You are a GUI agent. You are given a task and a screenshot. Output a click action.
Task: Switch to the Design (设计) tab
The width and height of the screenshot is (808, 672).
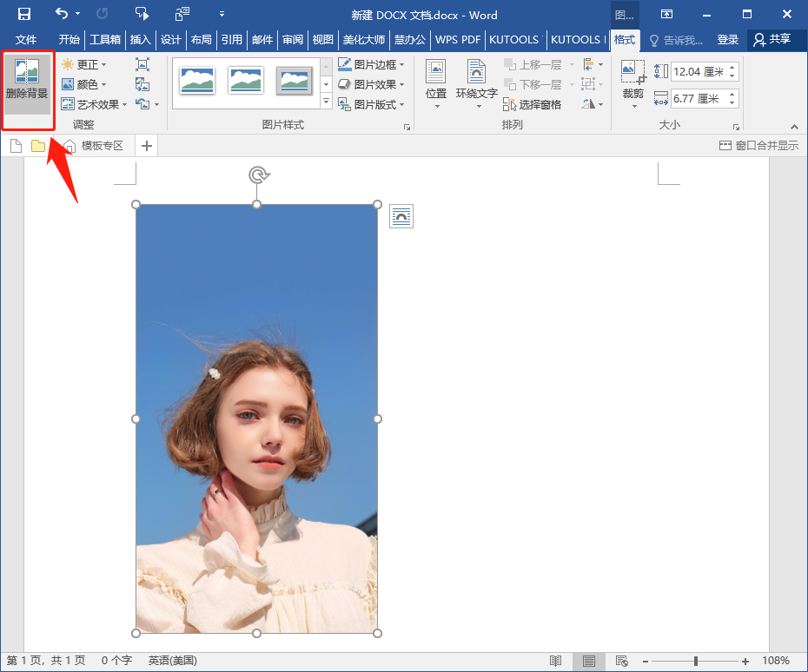tap(170, 40)
